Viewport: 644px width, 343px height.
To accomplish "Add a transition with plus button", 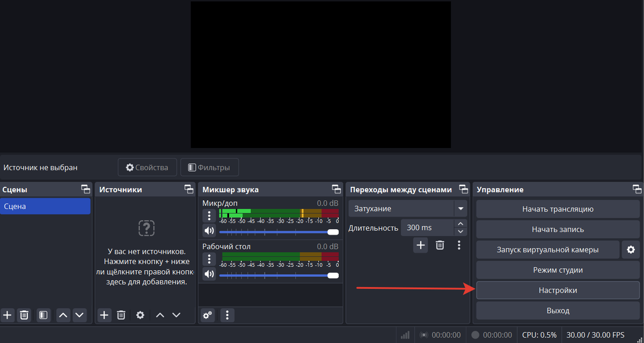I will pos(420,245).
